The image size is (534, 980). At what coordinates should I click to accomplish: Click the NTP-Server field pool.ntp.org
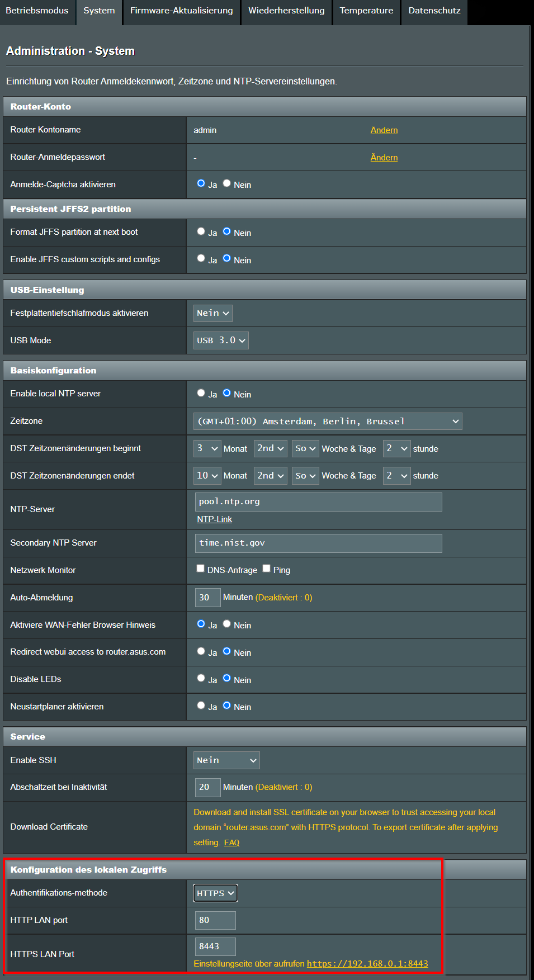pos(318,502)
